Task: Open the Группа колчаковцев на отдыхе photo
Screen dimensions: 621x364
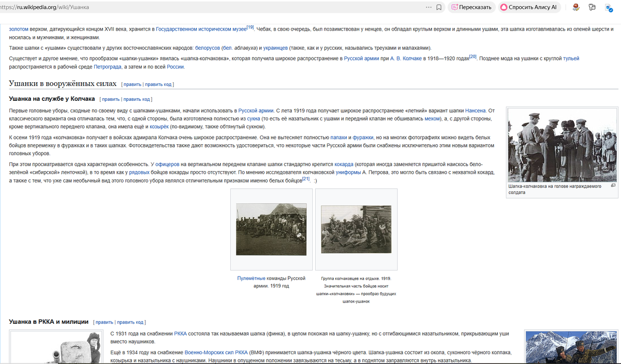Action: point(356,229)
